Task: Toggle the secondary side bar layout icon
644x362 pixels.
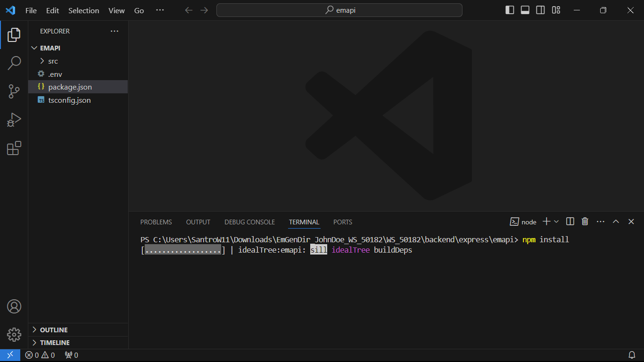Action: [541, 10]
